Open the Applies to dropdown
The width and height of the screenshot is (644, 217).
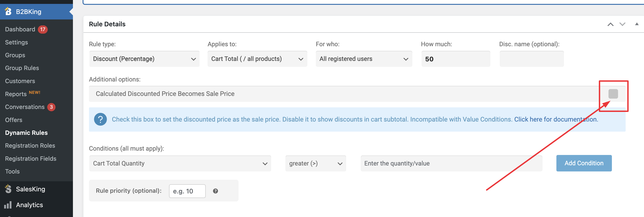[x=257, y=59]
